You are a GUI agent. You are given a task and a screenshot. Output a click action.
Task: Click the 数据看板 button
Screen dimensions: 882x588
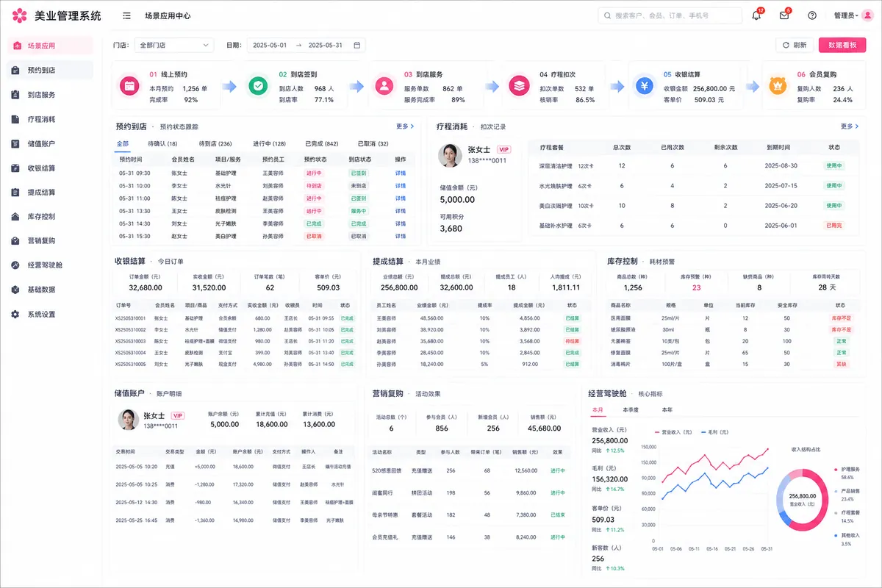click(842, 45)
